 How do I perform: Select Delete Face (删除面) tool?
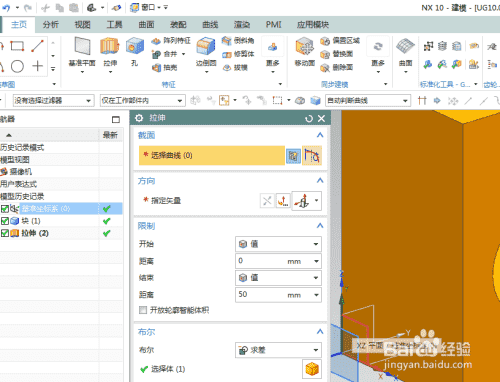pos(336,68)
